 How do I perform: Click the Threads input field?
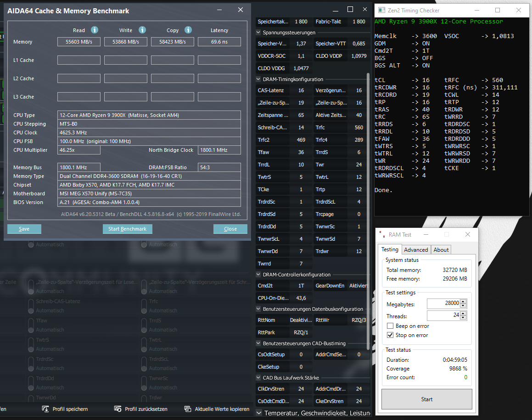coord(443,315)
